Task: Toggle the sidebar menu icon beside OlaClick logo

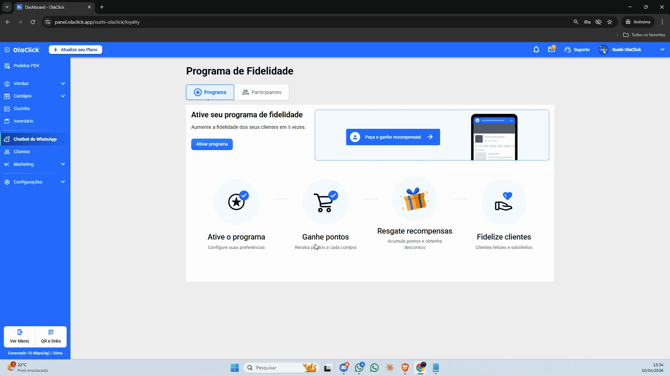Action: (7, 50)
